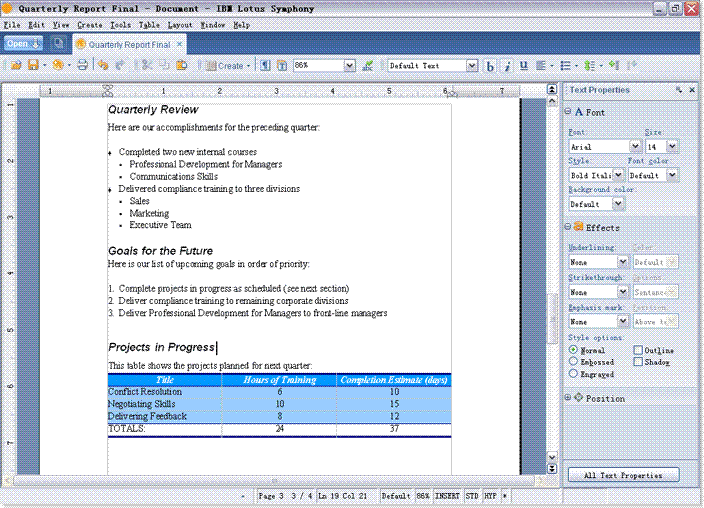This screenshot has height=508, width=704.
Task: Click the Create toolbar button
Action: pyautogui.click(x=228, y=66)
